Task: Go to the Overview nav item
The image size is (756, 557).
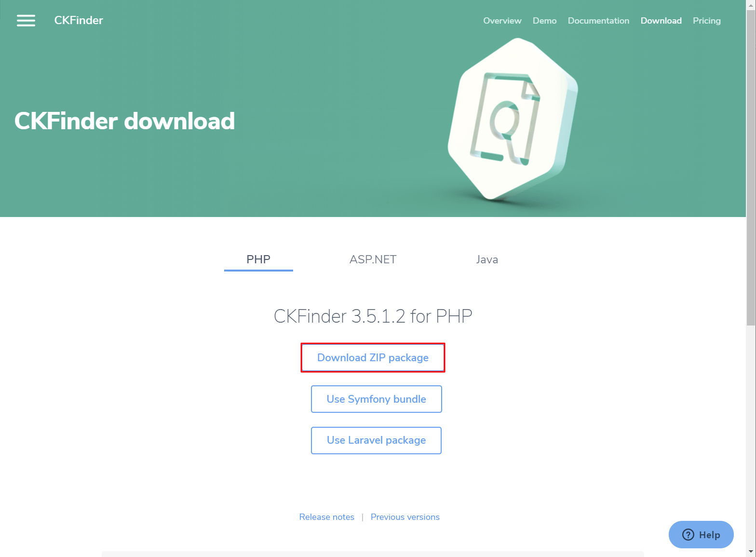Action: click(502, 21)
